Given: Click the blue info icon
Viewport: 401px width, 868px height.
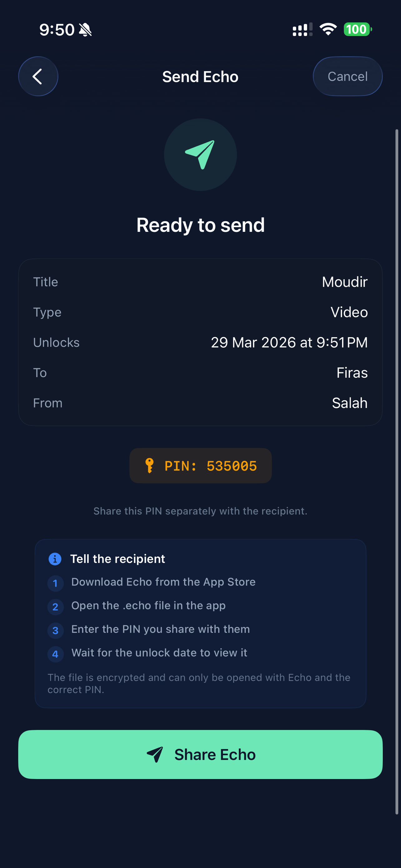Looking at the screenshot, I should point(55,559).
